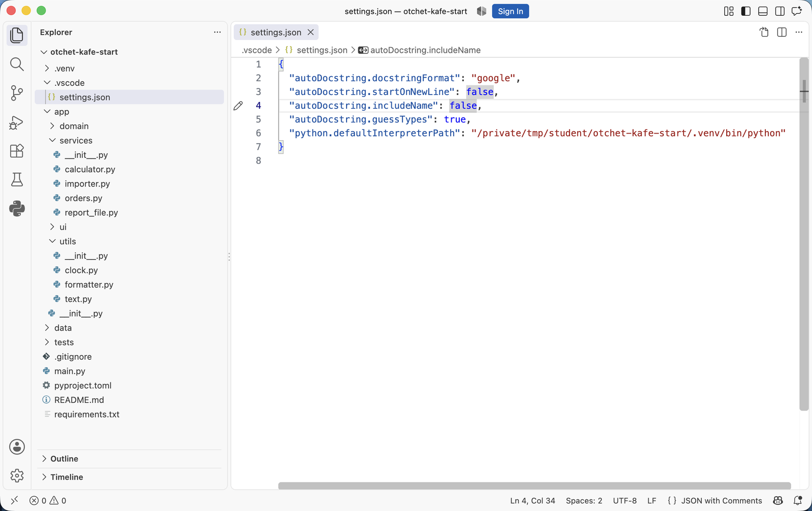Click the remote window icon in status bar
The width and height of the screenshot is (812, 511).
[x=14, y=500]
